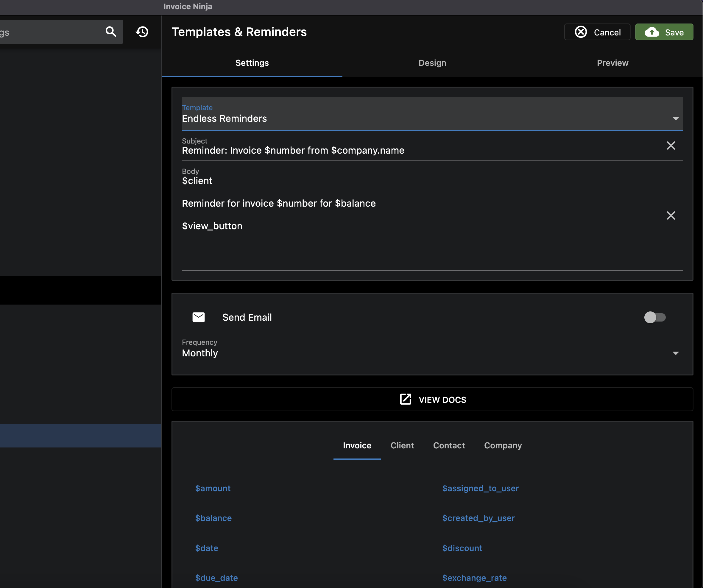Image resolution: width=703 pixels, height=588 pixels.
Task: Click the circled X icon on Cancel
Action: (x=581, y=32)
